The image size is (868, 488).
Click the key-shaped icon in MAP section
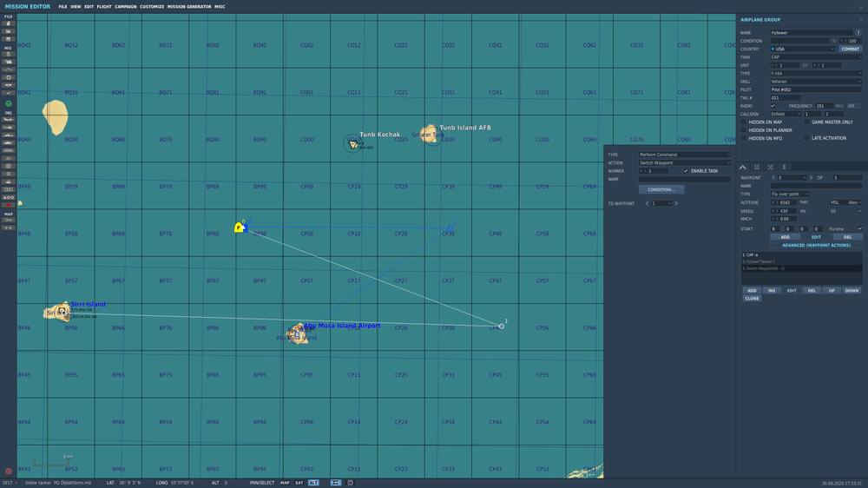(x=9, y=220)
